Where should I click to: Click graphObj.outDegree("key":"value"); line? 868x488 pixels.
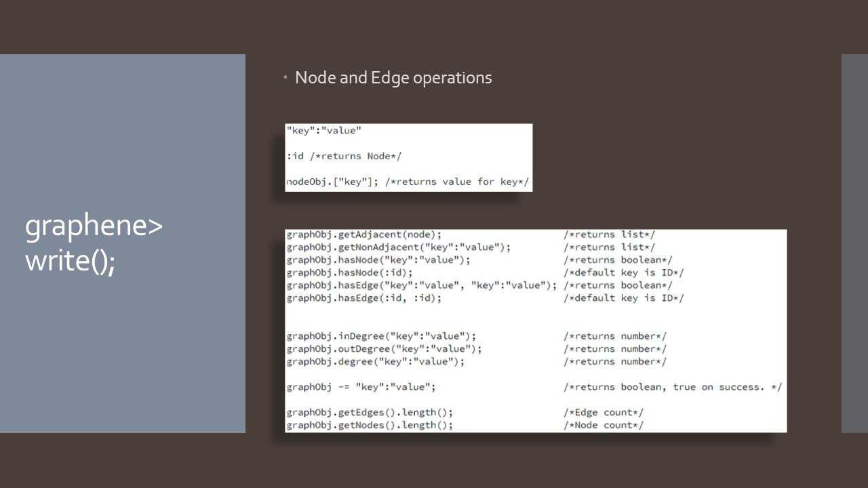click(384, 349)
